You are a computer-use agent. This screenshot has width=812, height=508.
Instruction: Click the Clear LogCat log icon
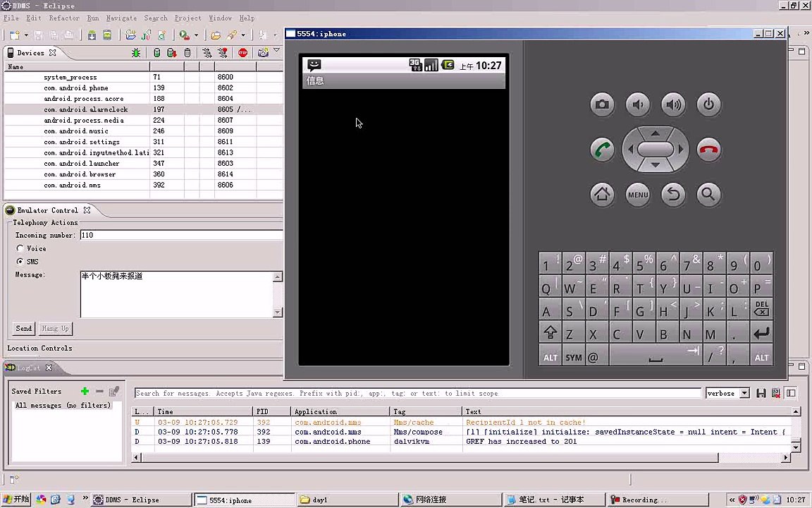click(776, 394)
